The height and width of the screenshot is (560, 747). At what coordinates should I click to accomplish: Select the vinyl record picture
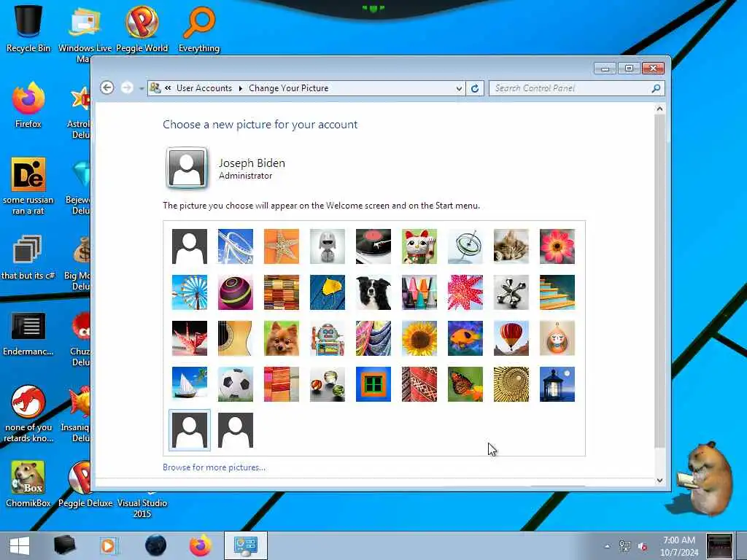pos(373,246)
